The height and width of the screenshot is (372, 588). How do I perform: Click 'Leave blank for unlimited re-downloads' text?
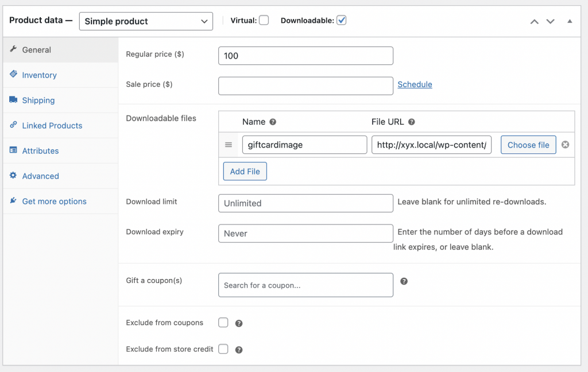pyautogui.click(x=472, y=201)
